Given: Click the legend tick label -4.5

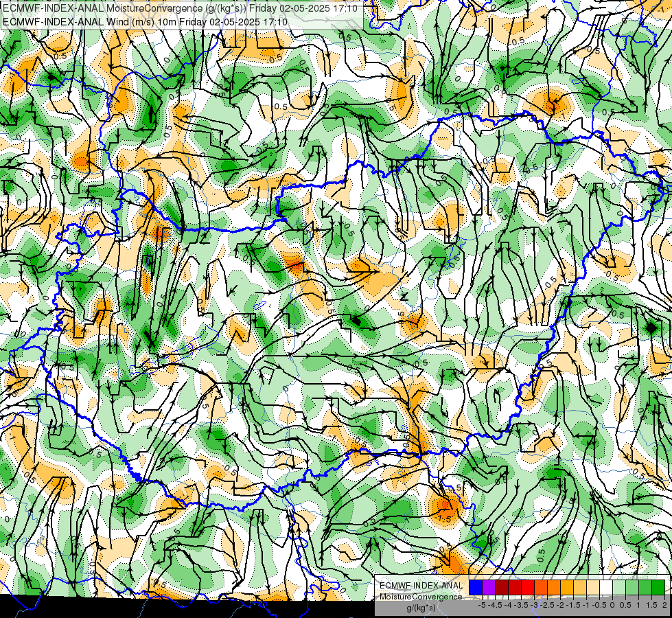Looking at the screenshot, I should click(495, 605).
